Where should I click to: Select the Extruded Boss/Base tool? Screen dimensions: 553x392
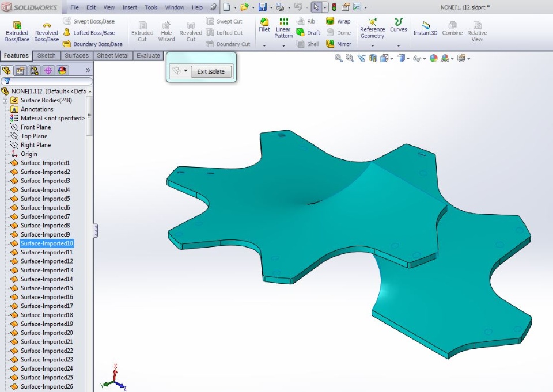coord(17,32)
